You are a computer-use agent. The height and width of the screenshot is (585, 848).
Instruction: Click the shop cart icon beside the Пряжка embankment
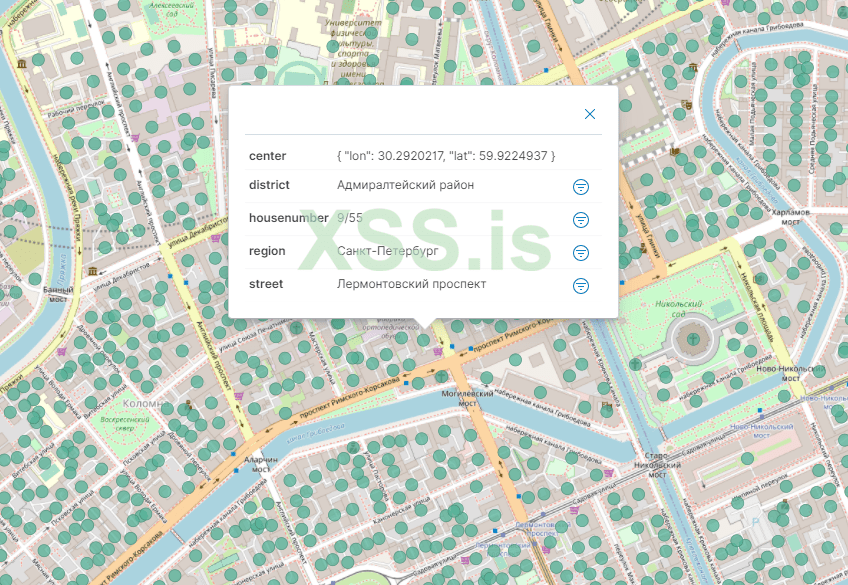coord(61,352)
